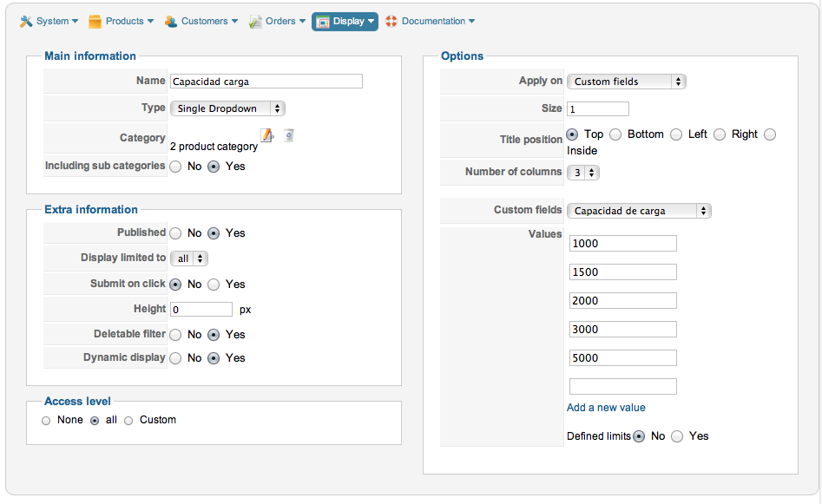Image resolution: width=822 pixels, height=504 pixels.
Task: Click the System wrench icon
Action: (26, 21)
